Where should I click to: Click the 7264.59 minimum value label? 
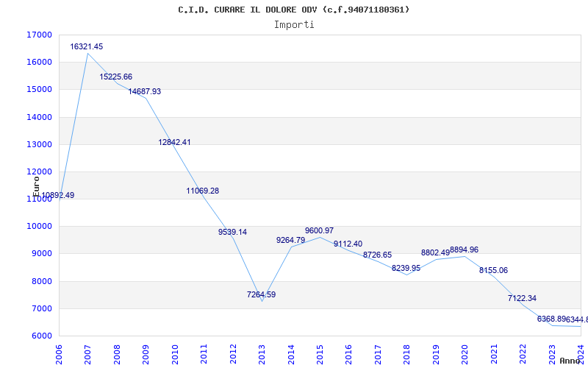tap(261, 294)
